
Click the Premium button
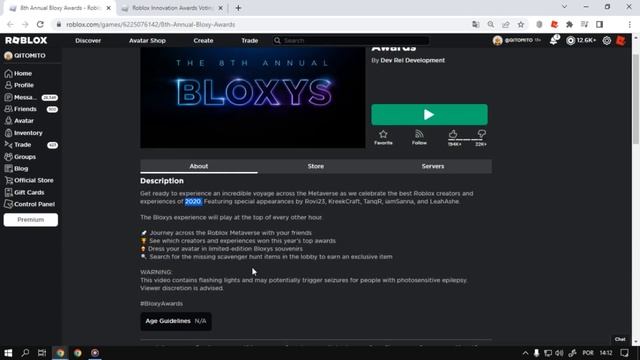31,220
